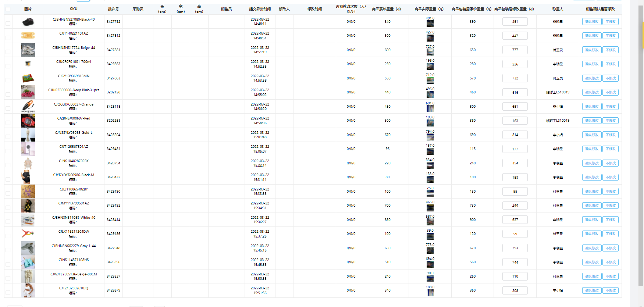Click the 销售确认是否修改 column header
The image size is (644, 307).
[600, 9]
